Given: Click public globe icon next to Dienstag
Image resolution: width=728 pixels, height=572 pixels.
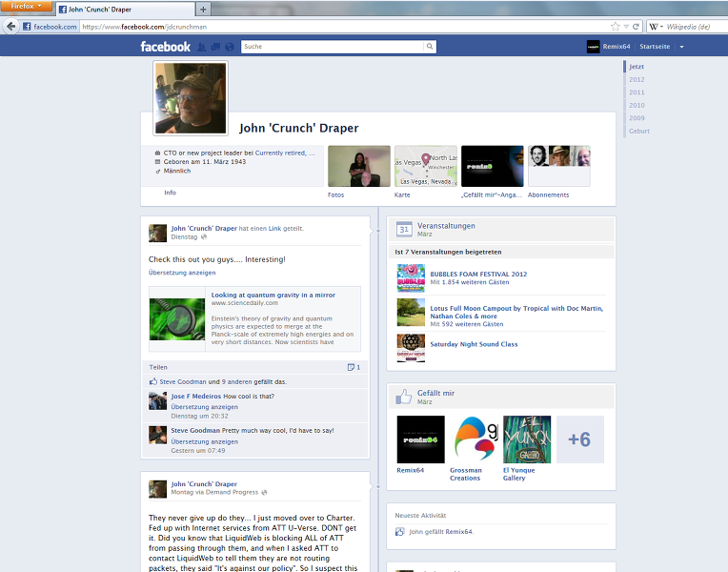Looking at the screenshot, I should click(203, 237).
